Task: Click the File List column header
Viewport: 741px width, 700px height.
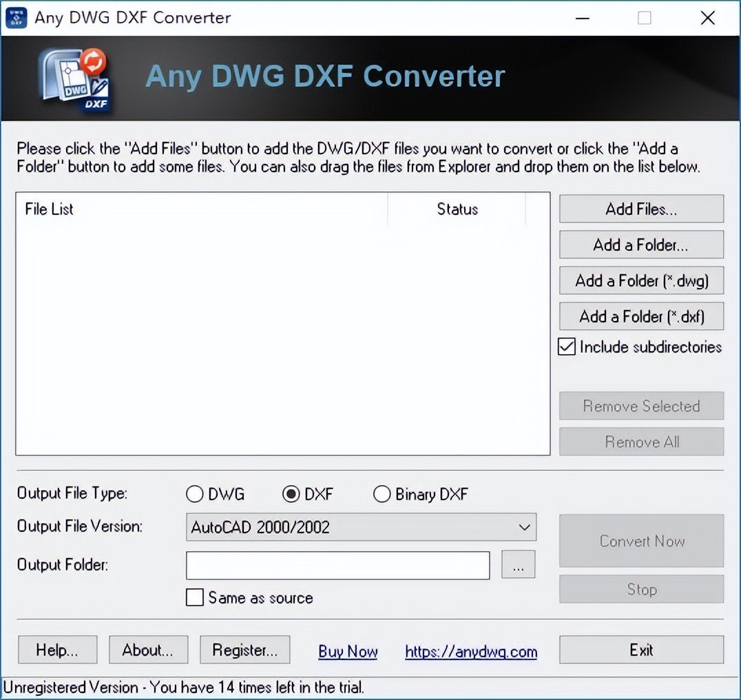Action: pos(48,209)
